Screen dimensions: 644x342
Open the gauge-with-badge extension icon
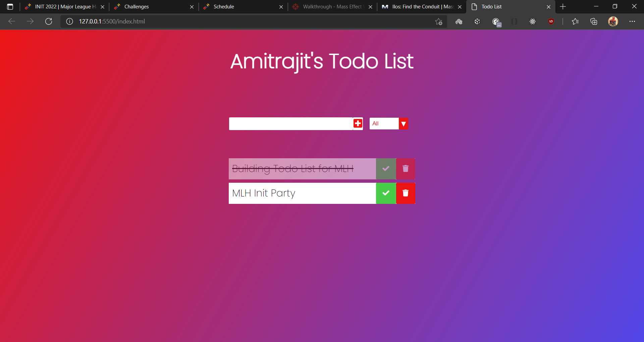click(496, 22)
